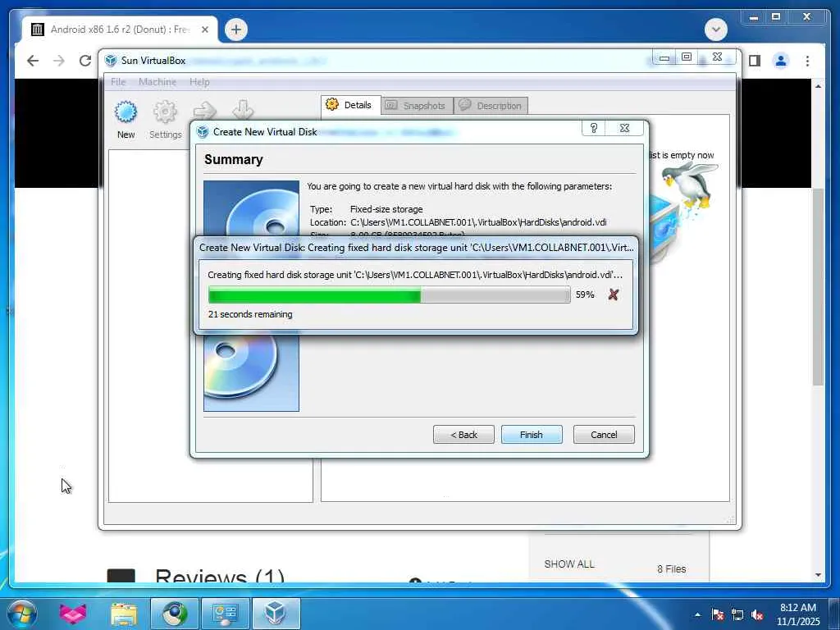840x630 pixels.
Task: Click the Discard down-arrow toolbar icon
Action: [x=243, y=110]
